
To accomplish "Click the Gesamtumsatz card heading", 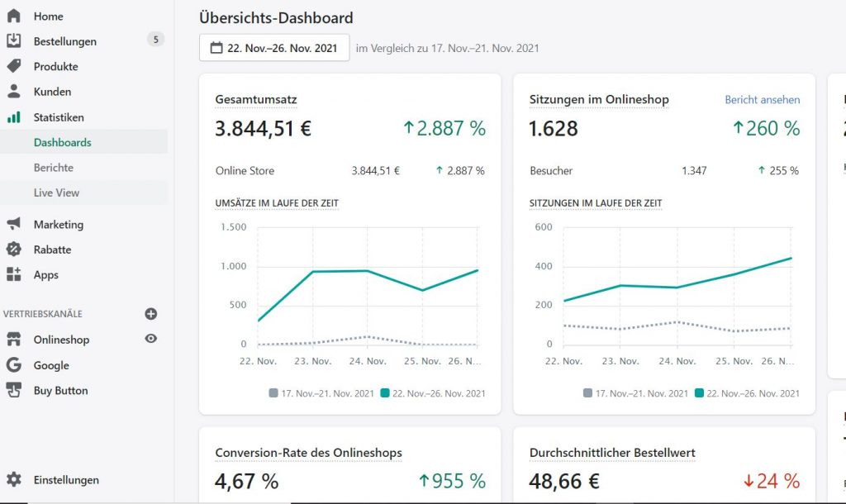I will click(x=255, y=100).
